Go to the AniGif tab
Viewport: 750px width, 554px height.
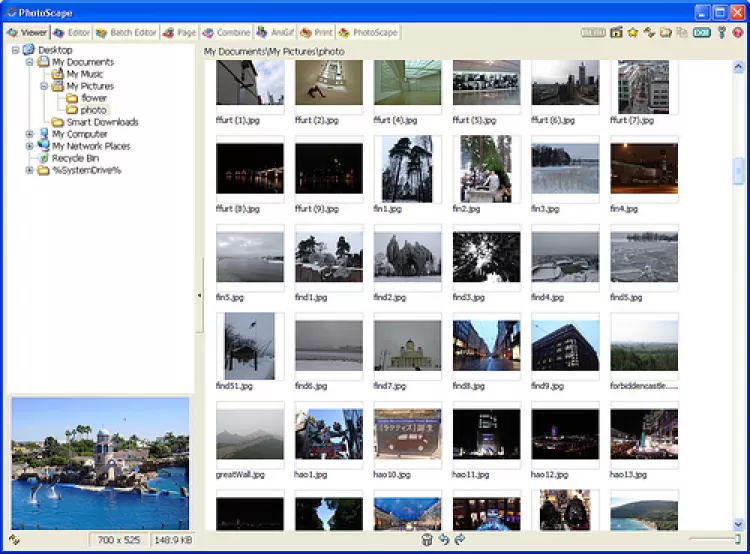point(275,32)
